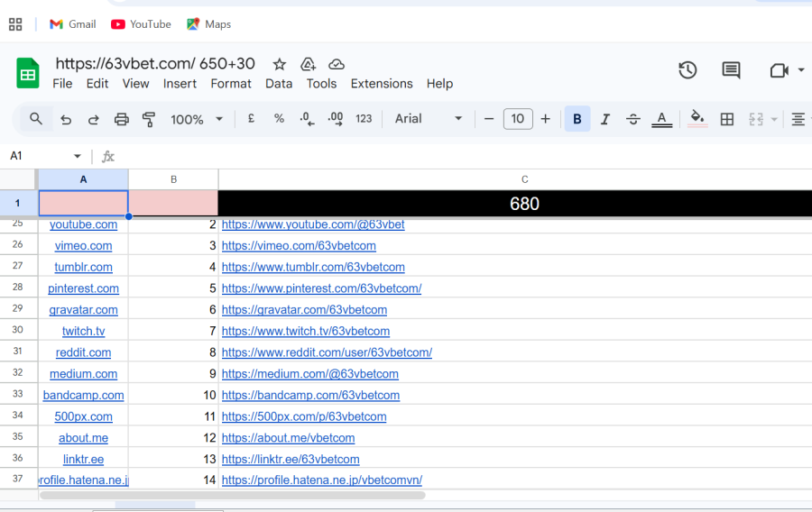Increase decimal places
Screen dimensions: 812x512
(336, 119)
